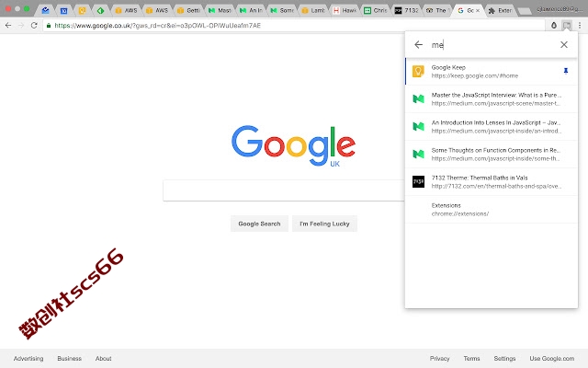Toggle the pin icon on Google Keep result
This screenshot has width=588, height=368.
pyautogui.click(x=566, y=71)
